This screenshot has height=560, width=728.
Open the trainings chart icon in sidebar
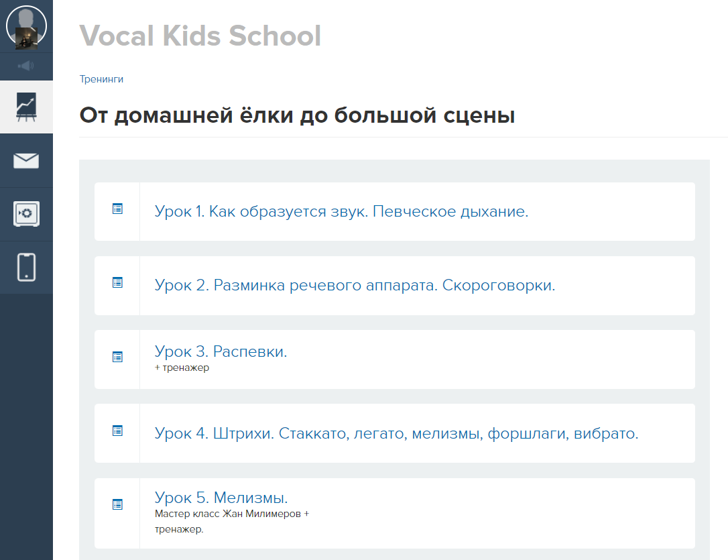26,107
